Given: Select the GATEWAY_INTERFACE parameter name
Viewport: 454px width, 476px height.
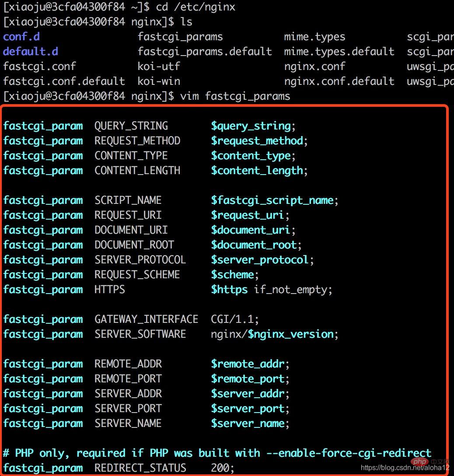Looking at the screenshot, I should coord(146,319).
